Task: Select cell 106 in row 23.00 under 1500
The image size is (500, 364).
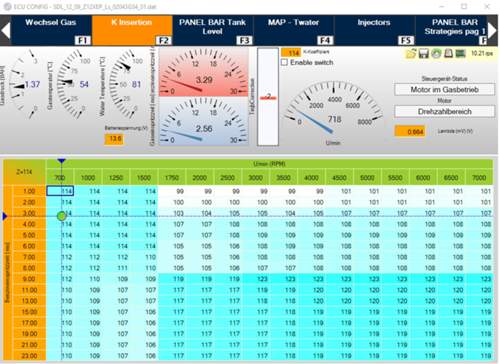Action: pos(144,356)
